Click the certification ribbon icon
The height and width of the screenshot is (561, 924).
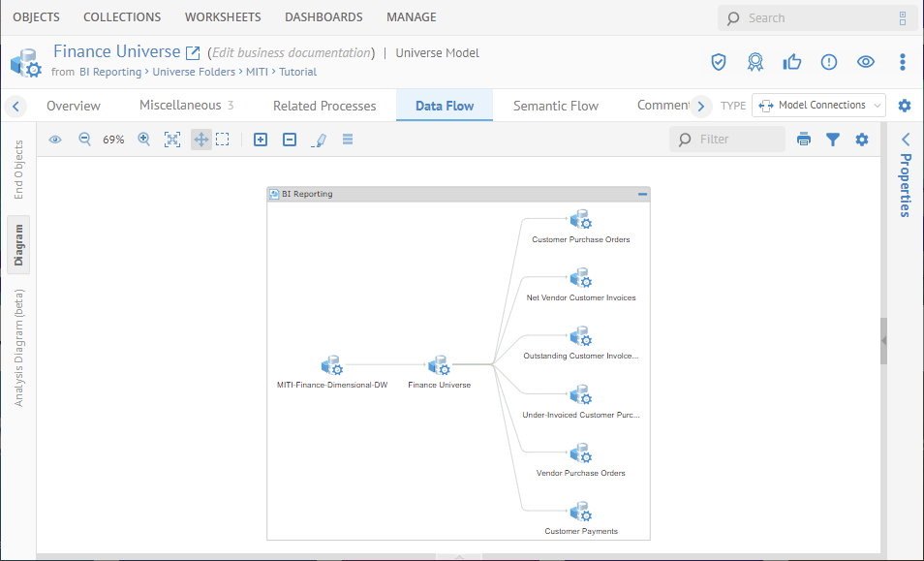(x=755, y=62)
